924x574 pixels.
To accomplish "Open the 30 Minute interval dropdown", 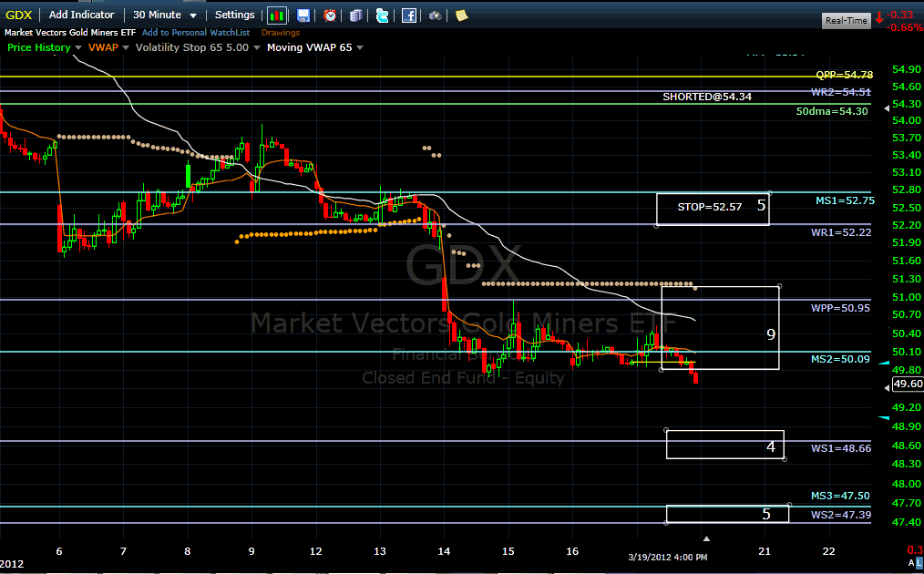I will 164,15.
